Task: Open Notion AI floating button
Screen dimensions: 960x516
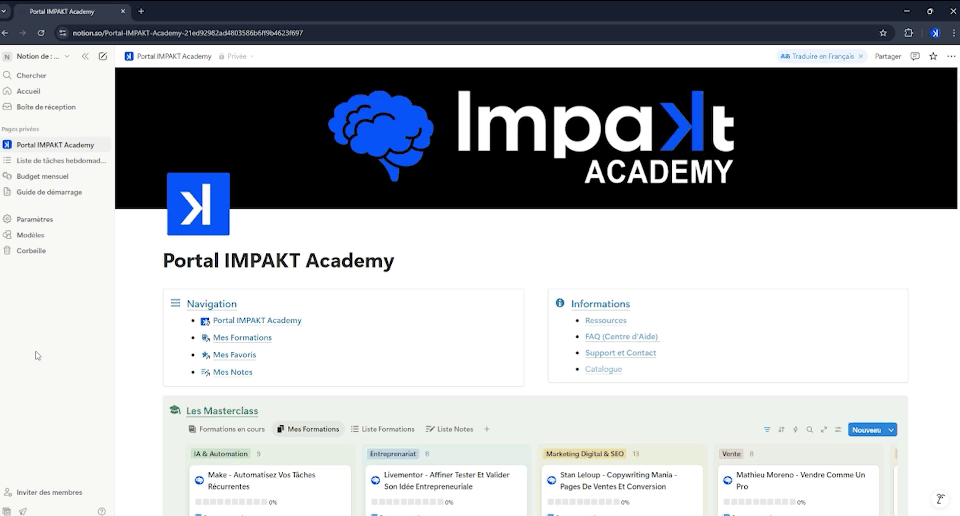Action: click(x=940, y=499)
